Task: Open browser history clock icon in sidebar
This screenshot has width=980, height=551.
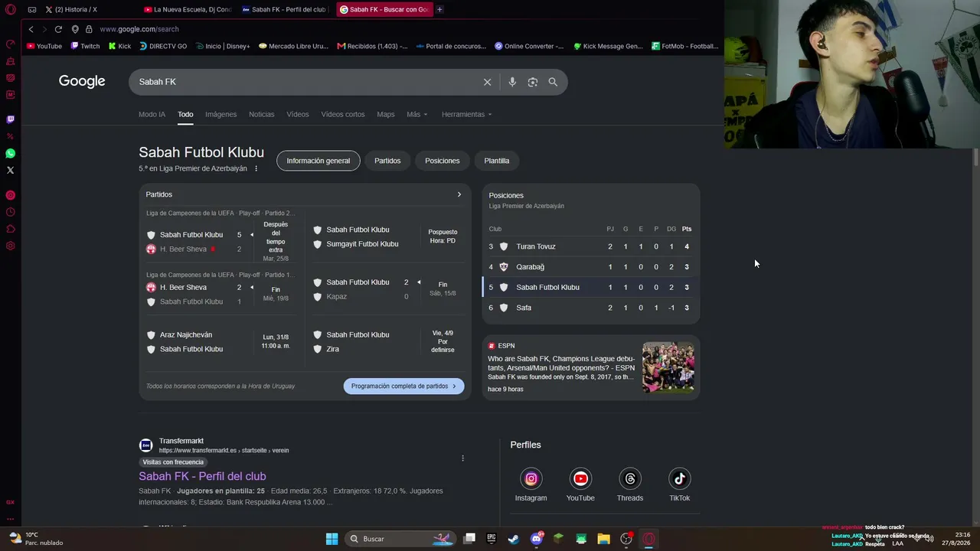Action: click(x=10, y=212)
